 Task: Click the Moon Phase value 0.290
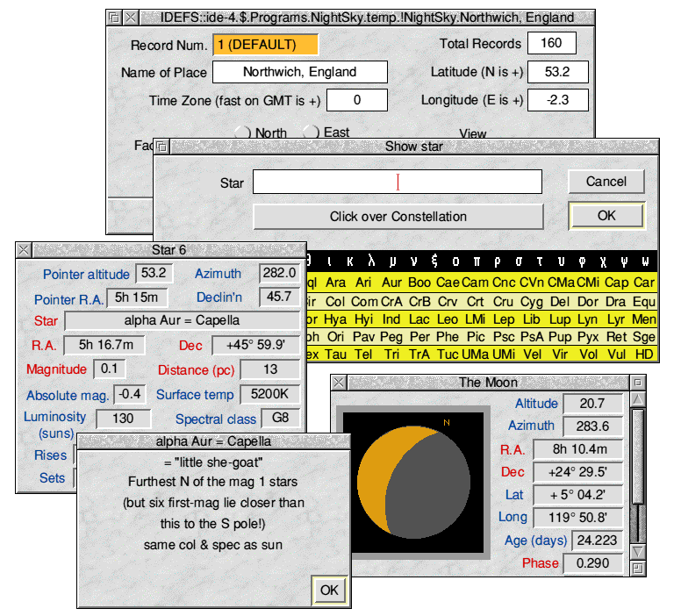[592, 563]
